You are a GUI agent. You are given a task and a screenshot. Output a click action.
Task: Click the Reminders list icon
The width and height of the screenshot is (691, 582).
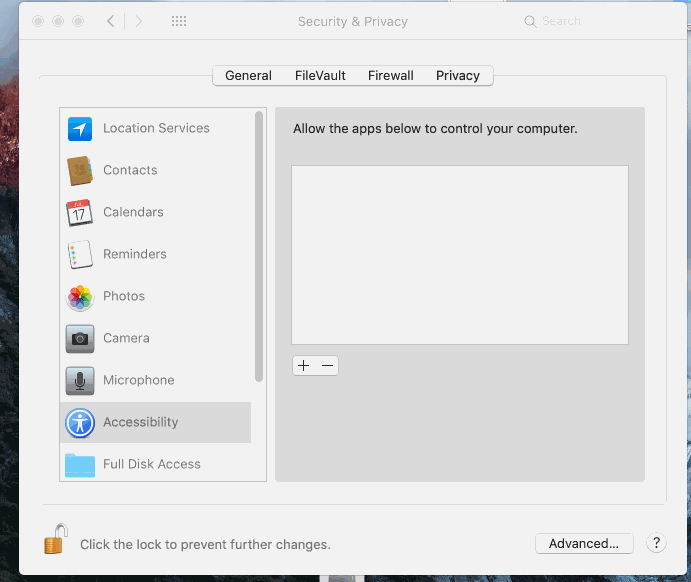(80, 254)
